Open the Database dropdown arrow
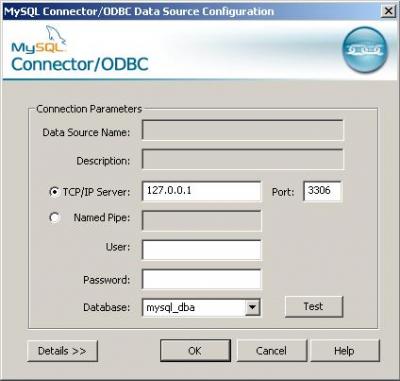 (x=252, y=307)
